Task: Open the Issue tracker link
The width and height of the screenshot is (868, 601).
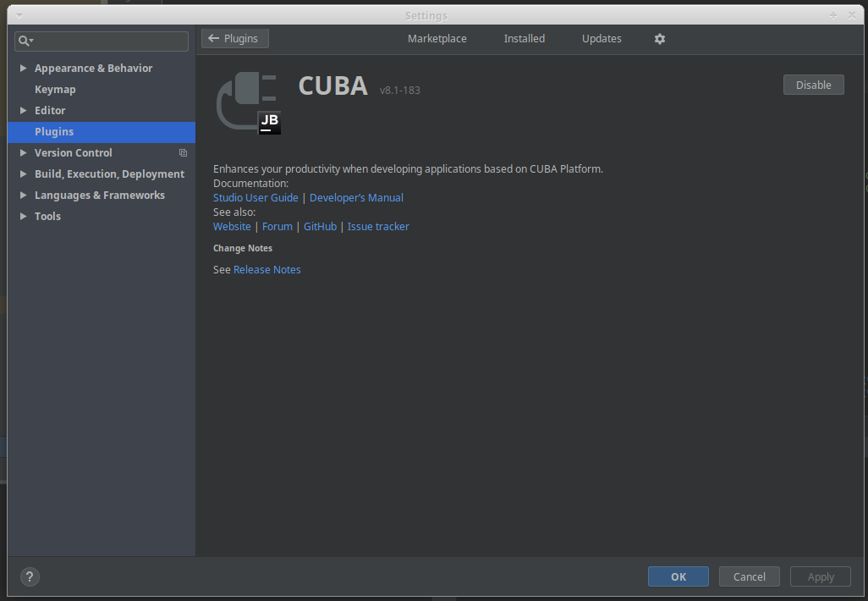Action: [x=378, y=227]
